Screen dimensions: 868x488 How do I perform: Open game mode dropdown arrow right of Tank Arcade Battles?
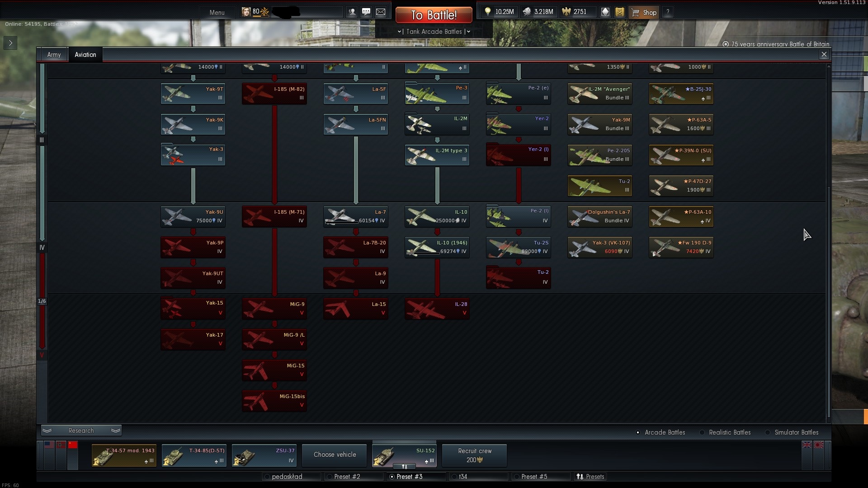(468, 32)
